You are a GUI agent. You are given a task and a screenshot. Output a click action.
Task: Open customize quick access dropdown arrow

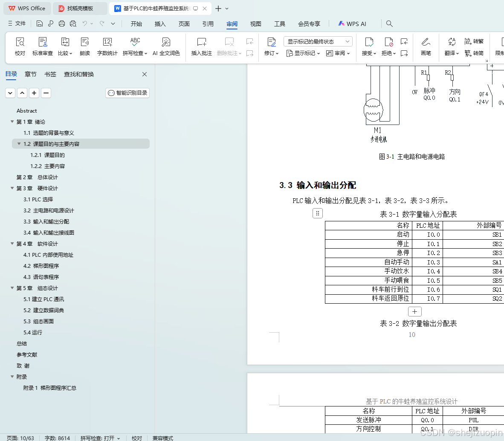click(x=113, y=23)
